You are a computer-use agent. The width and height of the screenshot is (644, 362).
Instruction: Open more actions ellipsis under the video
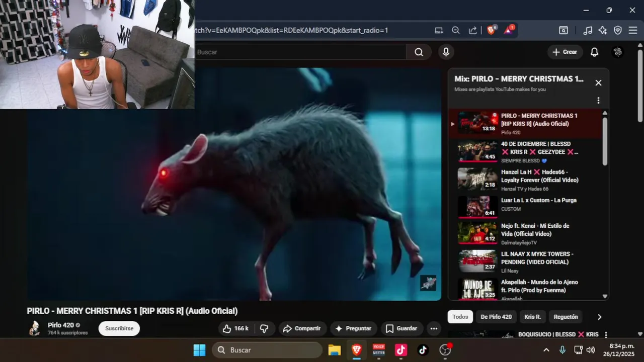pos(434,328)
